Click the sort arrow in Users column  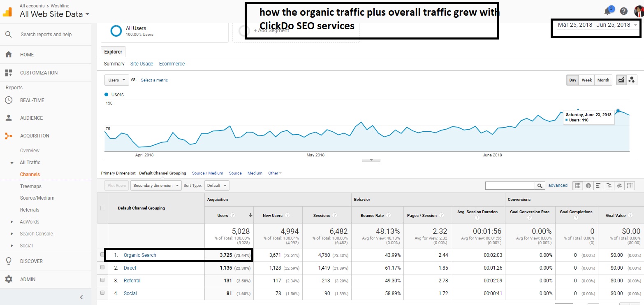[x=250, y=215]
